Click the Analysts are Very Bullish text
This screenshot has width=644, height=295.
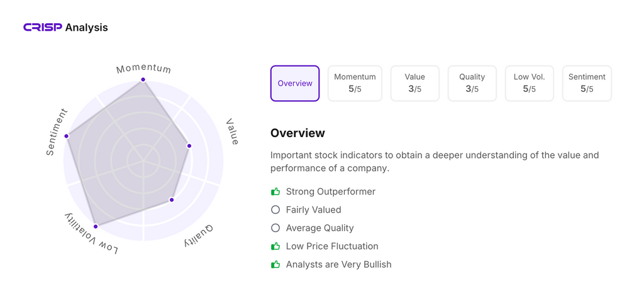pyautogui.click(x=338, y=265)
